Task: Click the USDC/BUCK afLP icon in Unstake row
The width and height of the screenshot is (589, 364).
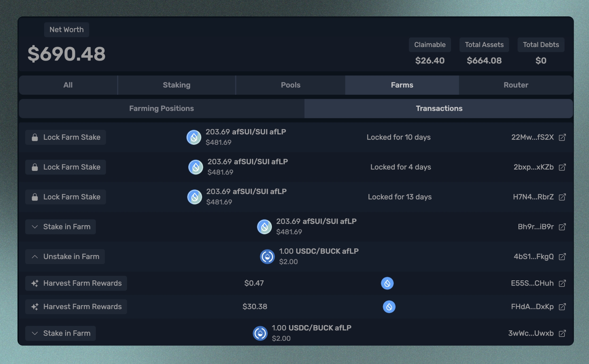Action: coord(267,257)
